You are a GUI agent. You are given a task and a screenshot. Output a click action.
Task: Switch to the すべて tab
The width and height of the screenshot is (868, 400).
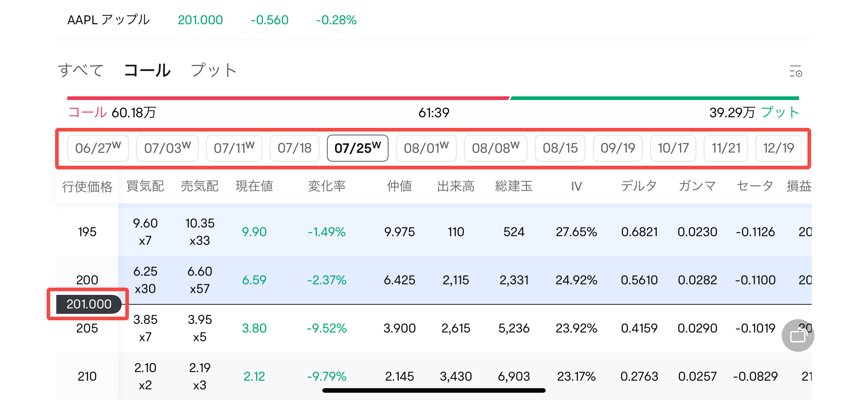pyautogui.click(x=81, y=70)
